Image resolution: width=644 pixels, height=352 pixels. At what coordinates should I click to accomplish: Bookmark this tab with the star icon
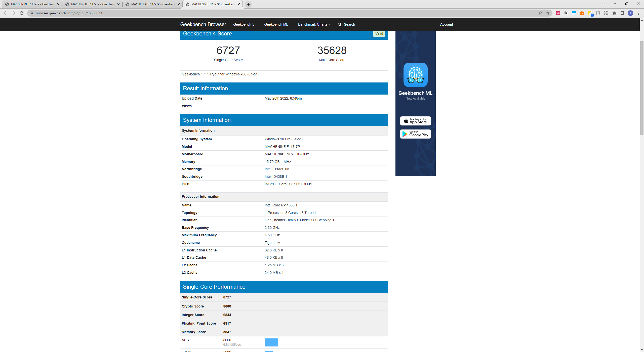pyautogui.click(x=548, y=13)
